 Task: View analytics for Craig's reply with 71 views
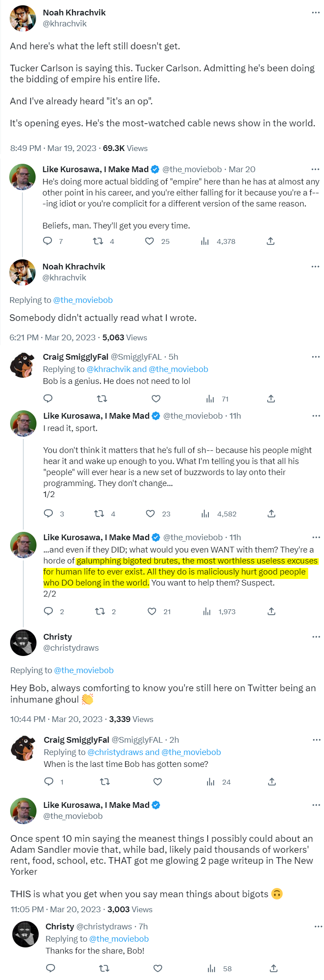[210, 399]
